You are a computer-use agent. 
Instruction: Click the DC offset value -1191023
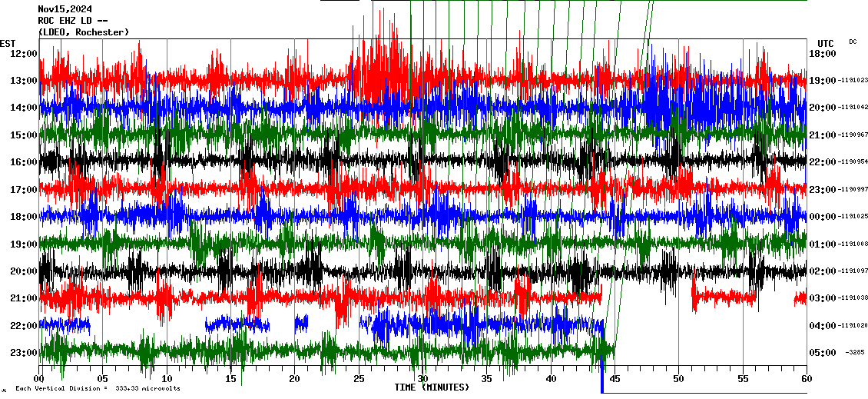coord(853,81)
